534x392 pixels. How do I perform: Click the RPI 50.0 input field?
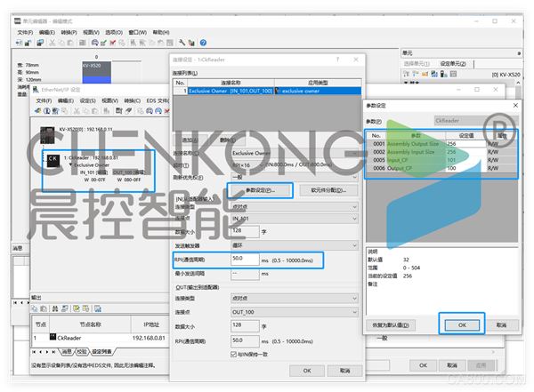pos(243,258)
